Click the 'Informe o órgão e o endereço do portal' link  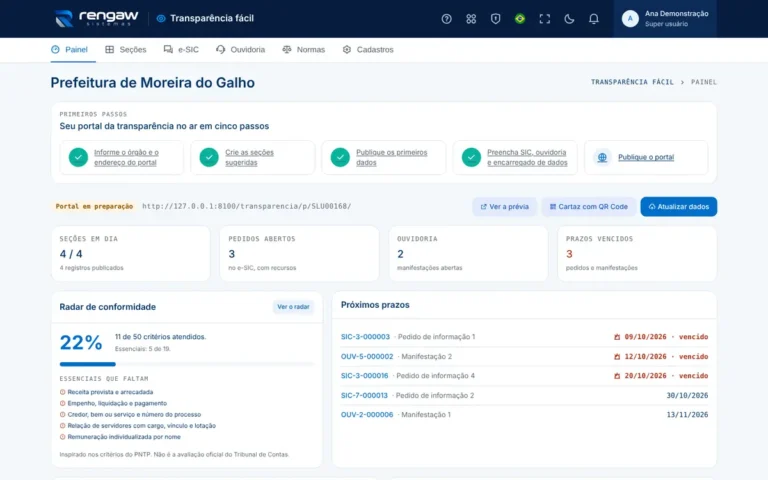coord(126,157)
